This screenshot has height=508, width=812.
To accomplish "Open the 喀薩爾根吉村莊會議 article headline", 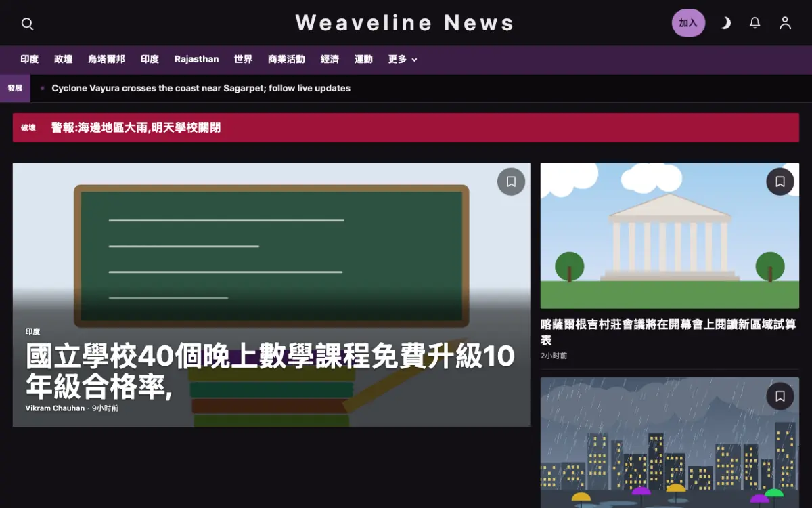I will click(x=669, y=332).
